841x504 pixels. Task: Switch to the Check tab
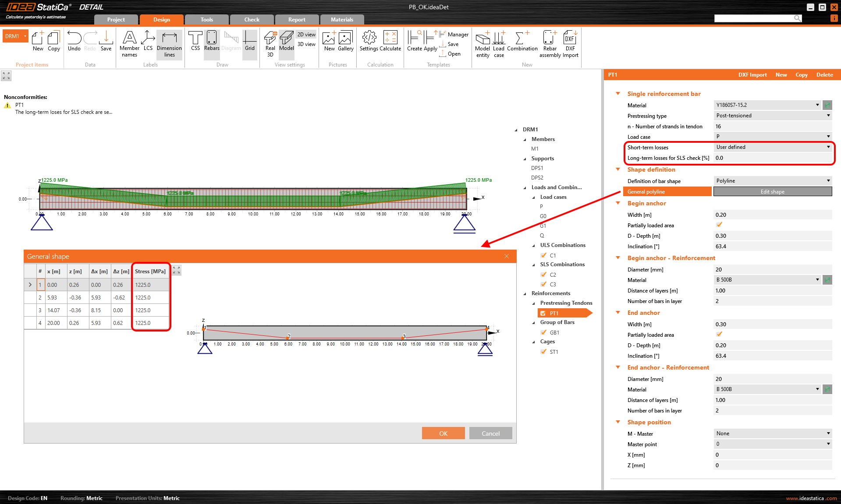pyautogui.click(x=252, y=20)
